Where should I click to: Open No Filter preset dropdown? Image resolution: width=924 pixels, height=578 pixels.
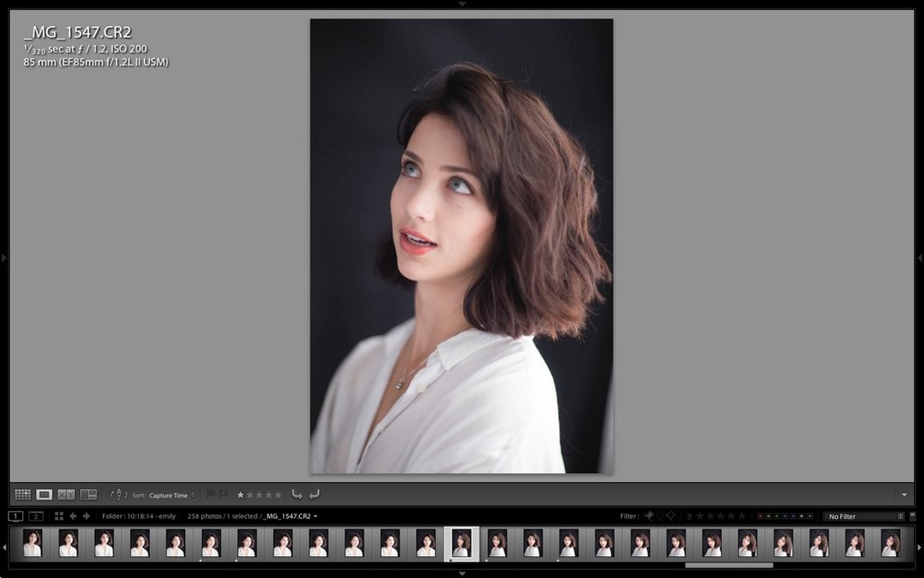pos(863,516)
